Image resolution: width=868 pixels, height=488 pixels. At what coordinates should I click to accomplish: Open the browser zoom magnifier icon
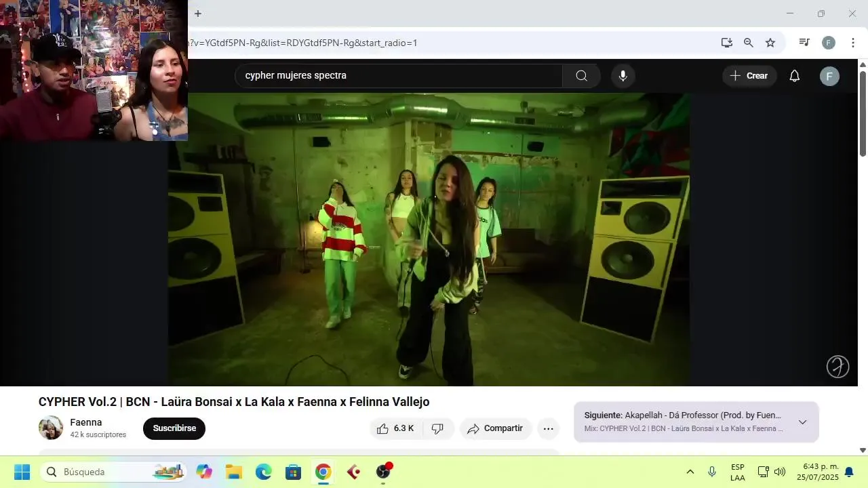[x=749, y=43]
